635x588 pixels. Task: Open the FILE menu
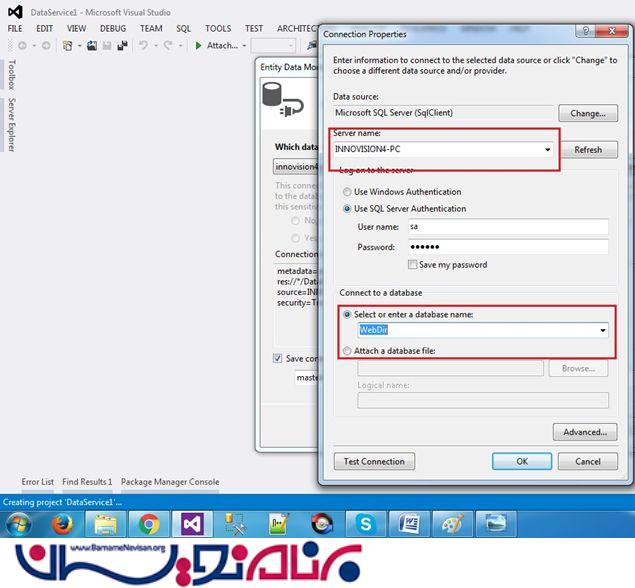click(x=15, y=29)
